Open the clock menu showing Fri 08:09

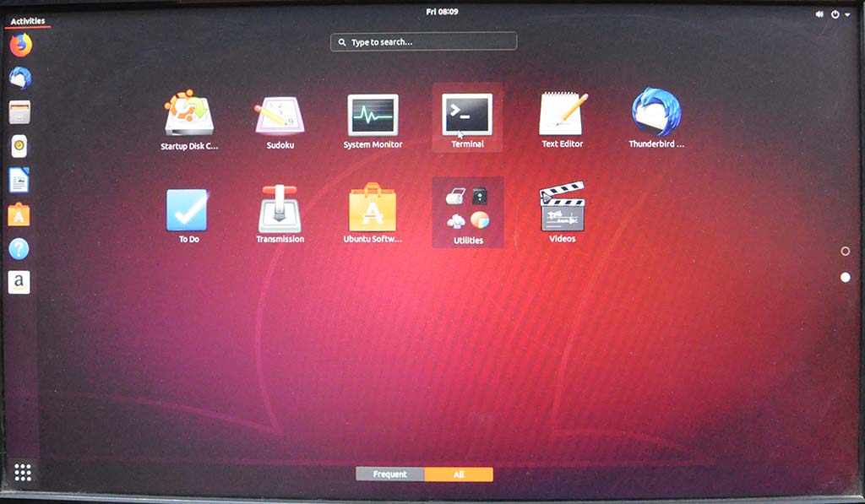point(442,12)
